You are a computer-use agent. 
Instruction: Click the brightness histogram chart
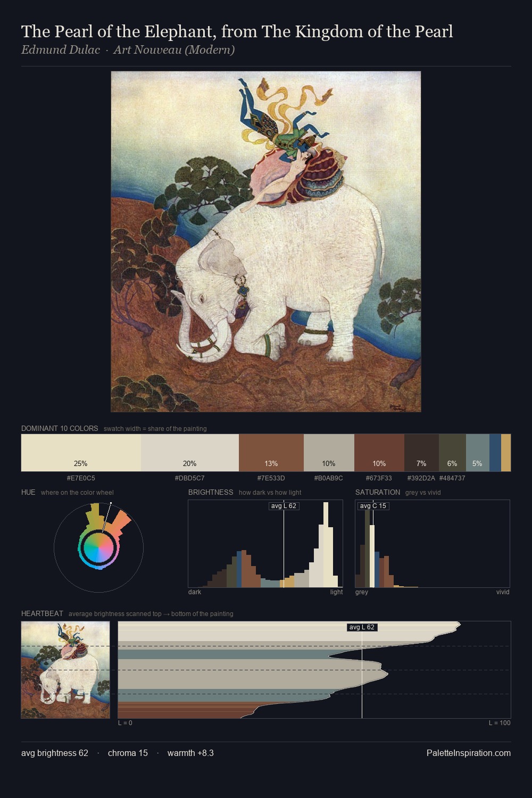pyautogui.click(x=265, y=544)
